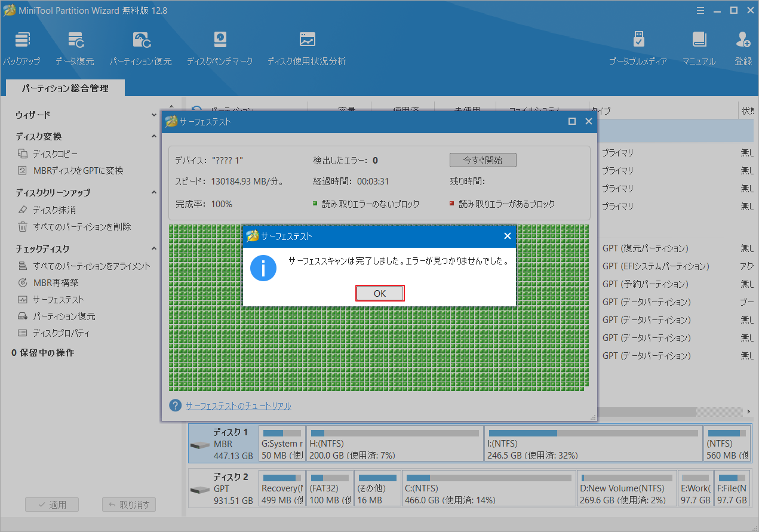Collapse the チェックディスク section
The width and height of the screenshot is (759, 532).
click(154, 249)
